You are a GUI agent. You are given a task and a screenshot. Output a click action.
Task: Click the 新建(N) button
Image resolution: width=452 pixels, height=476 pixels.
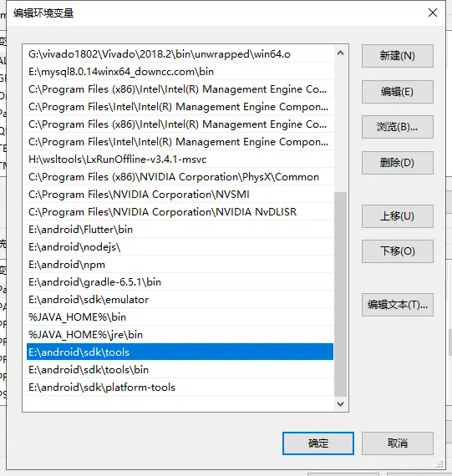pos(398,56)
